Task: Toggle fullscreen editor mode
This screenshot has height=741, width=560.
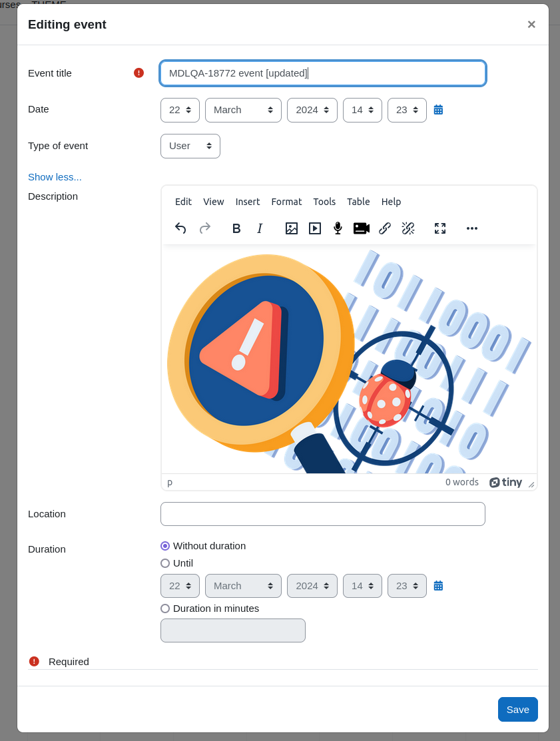Action: click(440, 228)
